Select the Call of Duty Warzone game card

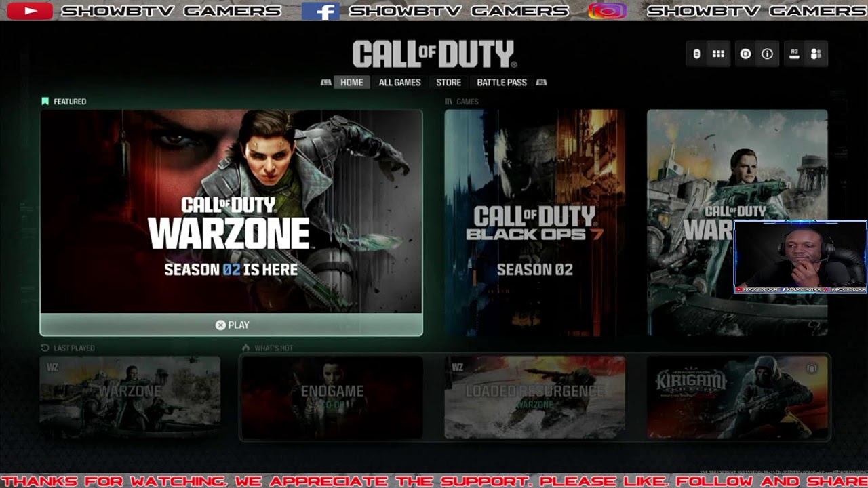[x=737, y=223]
